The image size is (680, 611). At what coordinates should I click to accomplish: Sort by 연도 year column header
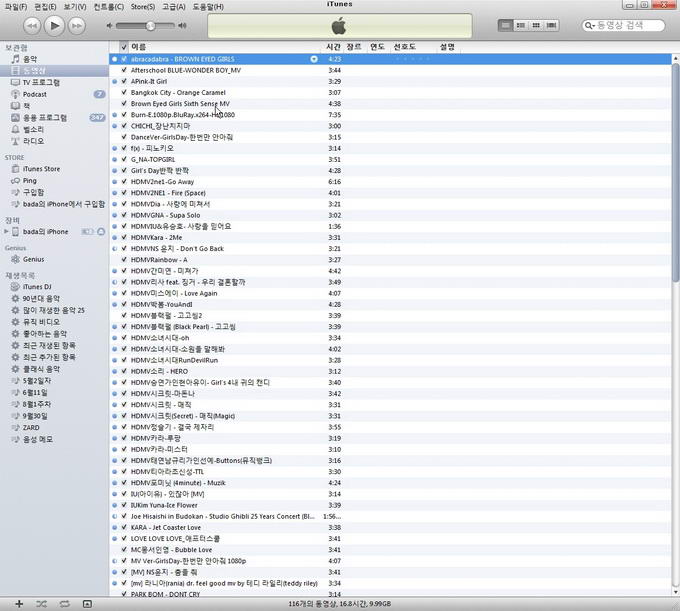pyautogui.click(x=377, y=47)
